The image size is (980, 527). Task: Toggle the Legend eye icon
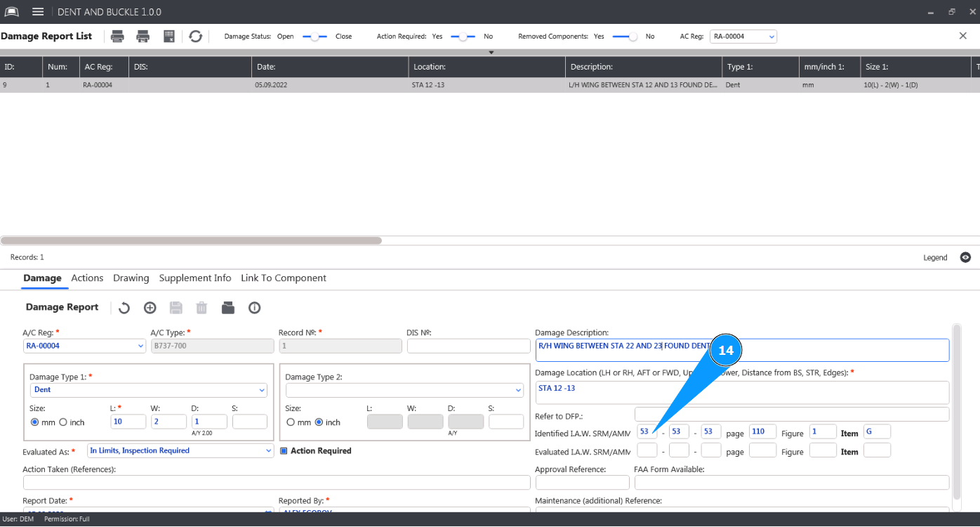tap(965, 257)
